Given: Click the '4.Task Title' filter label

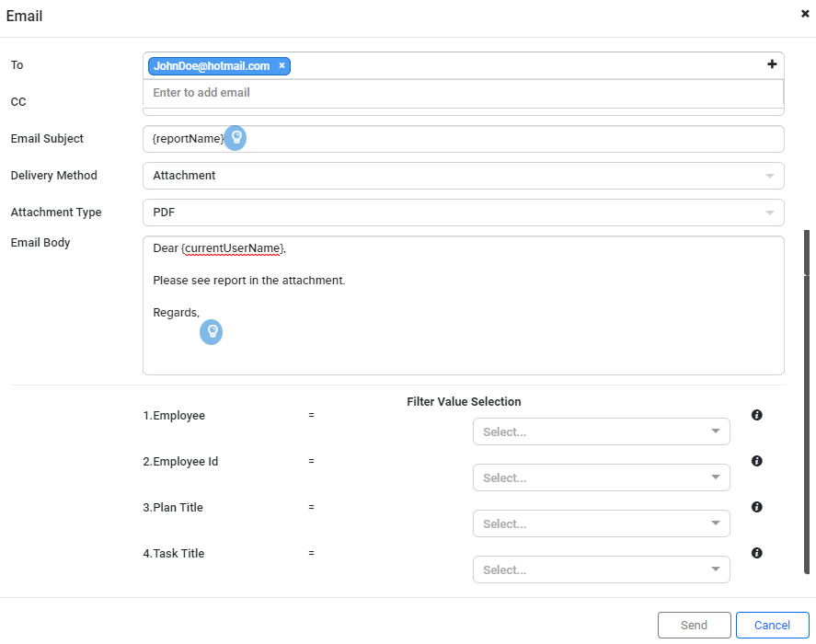Looking at the screenshot, I should 174,554.
